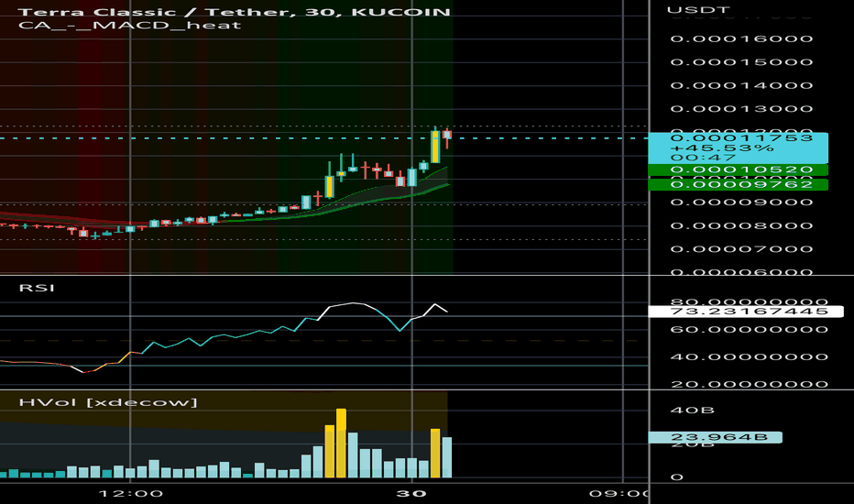This screenshot has width=854, height=504.
Task: Click the Terra Classic / Tether chart title
Action: [235, 12]
